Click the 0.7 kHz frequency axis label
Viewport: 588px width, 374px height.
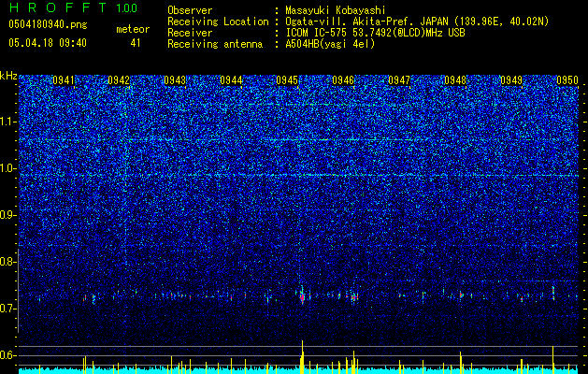click(8, 309)
